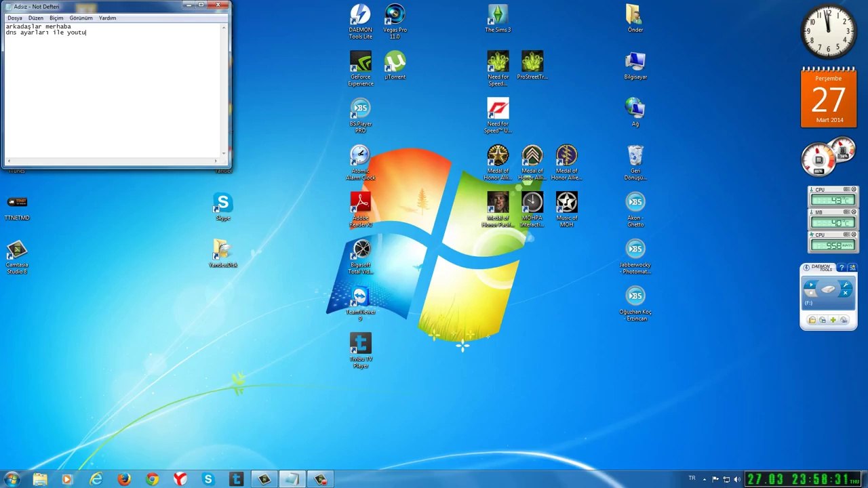
Task: Open Skype from the taskbar
Action: [x=208, y=479]
